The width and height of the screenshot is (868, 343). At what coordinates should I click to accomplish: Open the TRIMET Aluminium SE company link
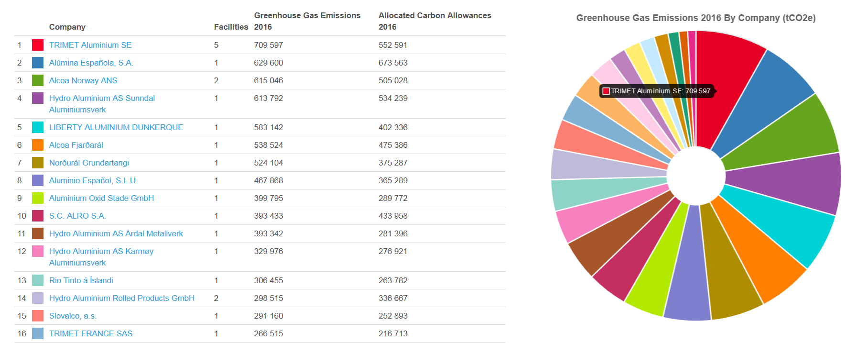(x=90, y=45)
